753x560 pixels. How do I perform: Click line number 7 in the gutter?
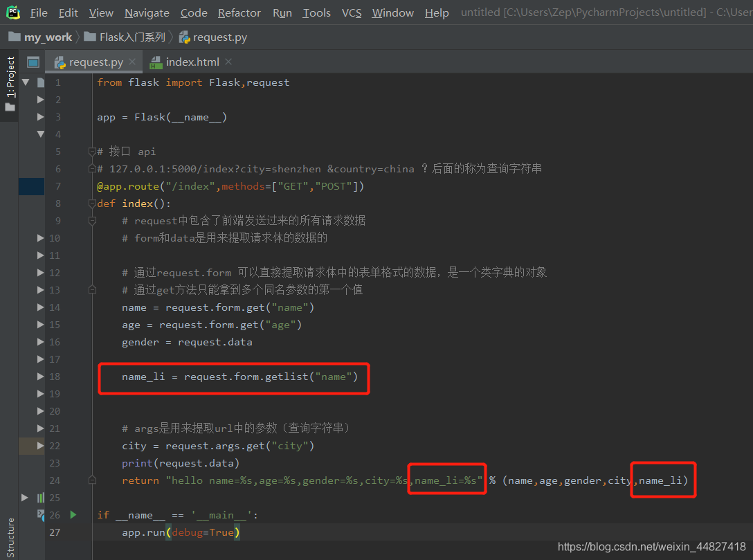(x=57, y=186)
